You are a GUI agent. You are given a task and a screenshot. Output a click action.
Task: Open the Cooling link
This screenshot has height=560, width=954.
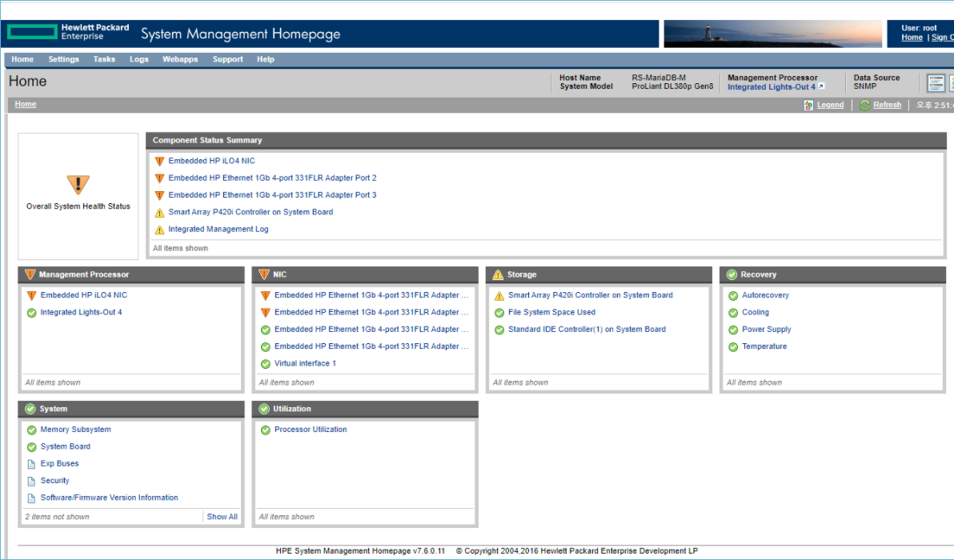755,312
